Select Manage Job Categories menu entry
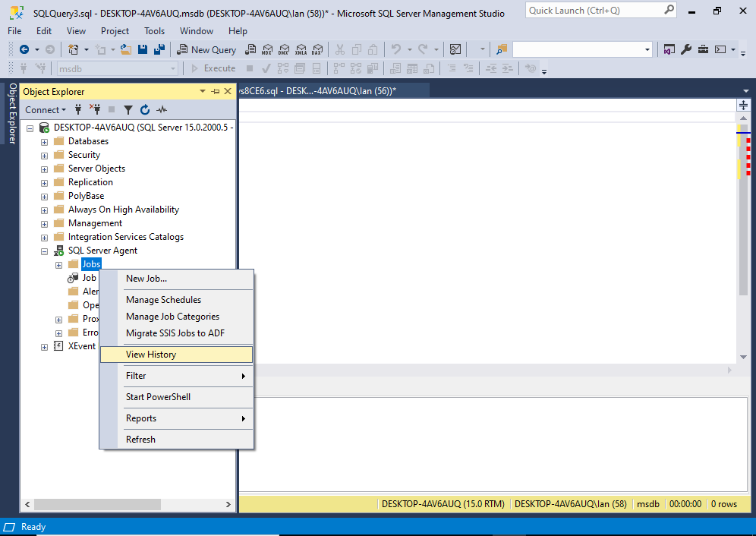The image size is (756, 536). pyautogui.click(x=176, y=317)
